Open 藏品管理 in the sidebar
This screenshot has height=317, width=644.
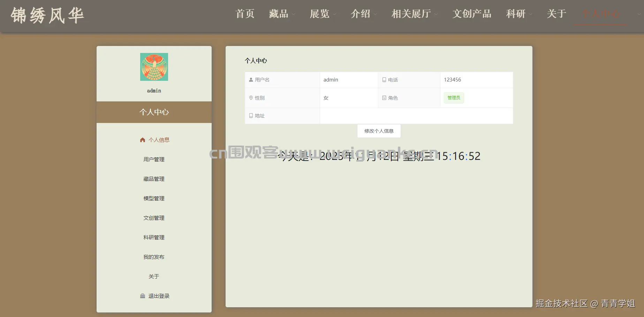pos(154,179)
